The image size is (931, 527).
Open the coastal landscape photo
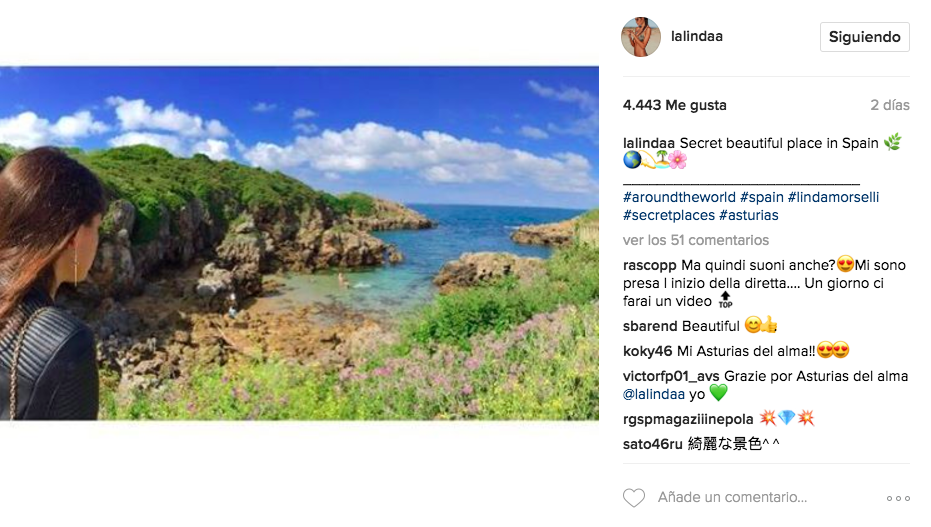click(x=299, y=243)
